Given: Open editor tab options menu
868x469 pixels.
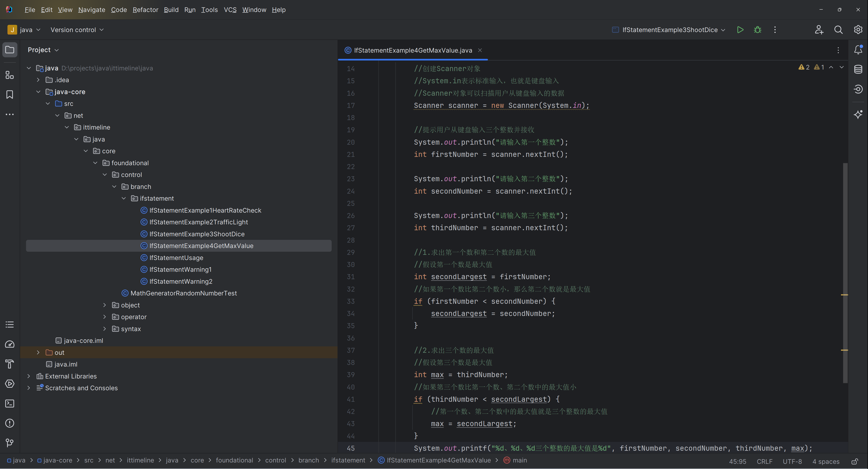Looking at the screenshot, I should [x=838, y=50].
